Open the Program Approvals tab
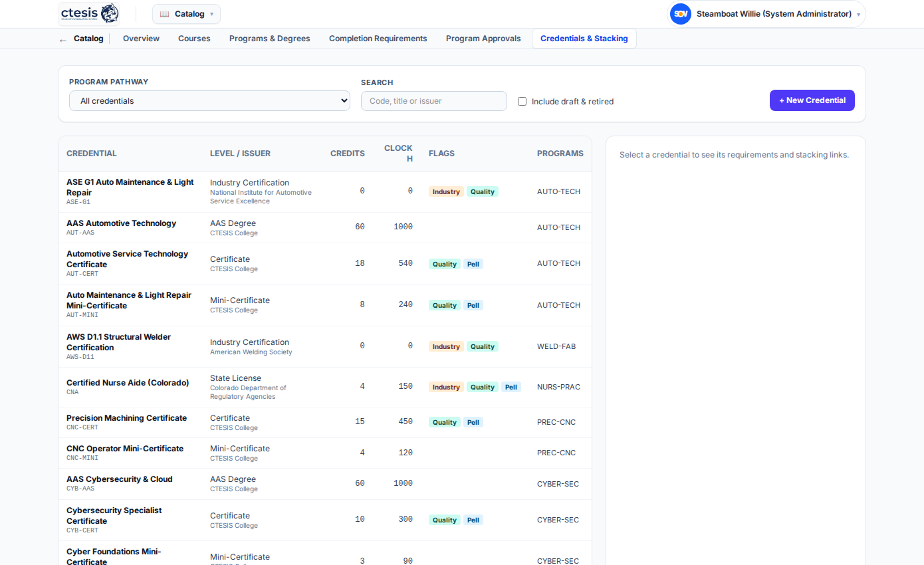Viewport: 924px width, 565px height. [x=483, y=39]
